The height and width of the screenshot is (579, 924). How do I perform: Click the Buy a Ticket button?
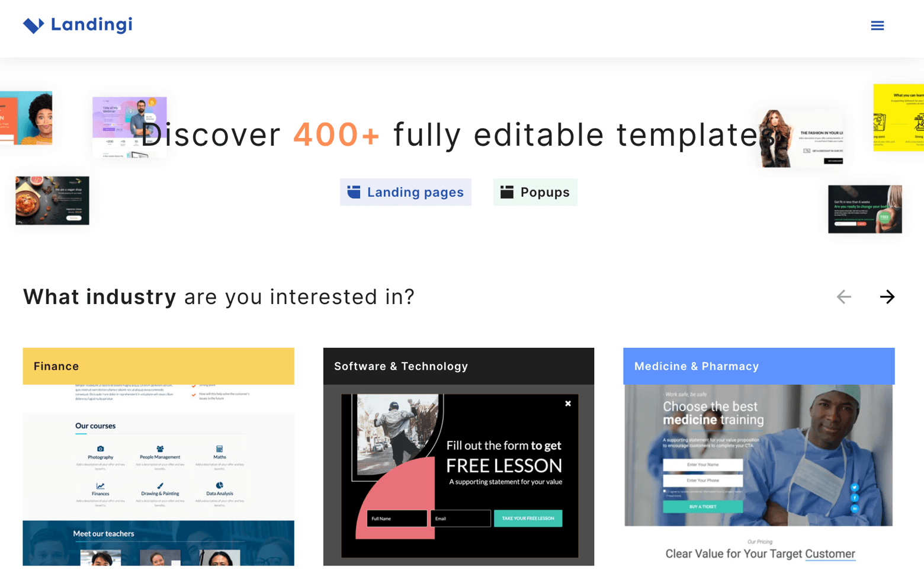click(702, 507)
